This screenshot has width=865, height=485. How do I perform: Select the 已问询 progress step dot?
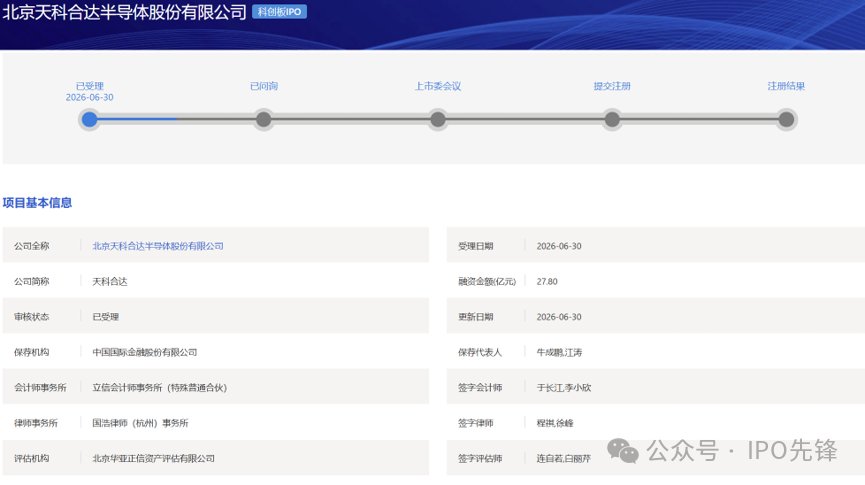[264, 119]
